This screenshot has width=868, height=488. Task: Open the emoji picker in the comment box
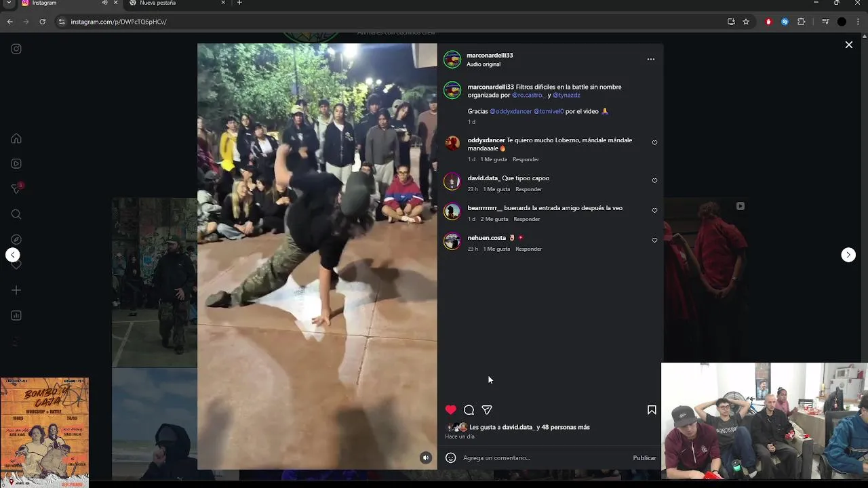click(450, 457)
